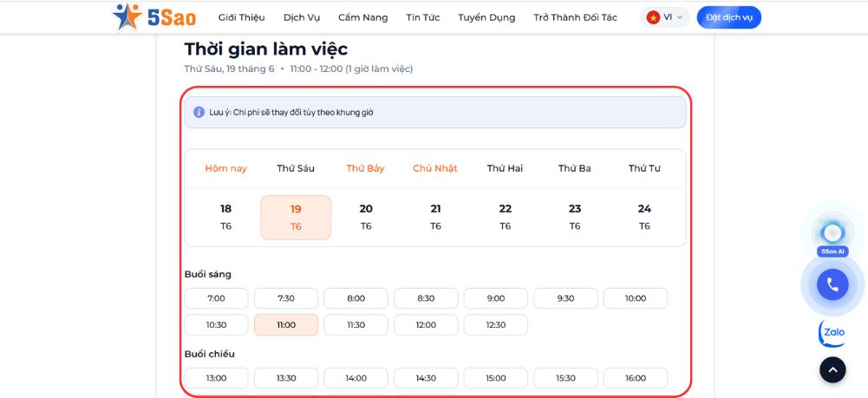Viewport: 868px width, 398px height.
Task: Choose the 8:00 time slot
Action: pos(356,298)
